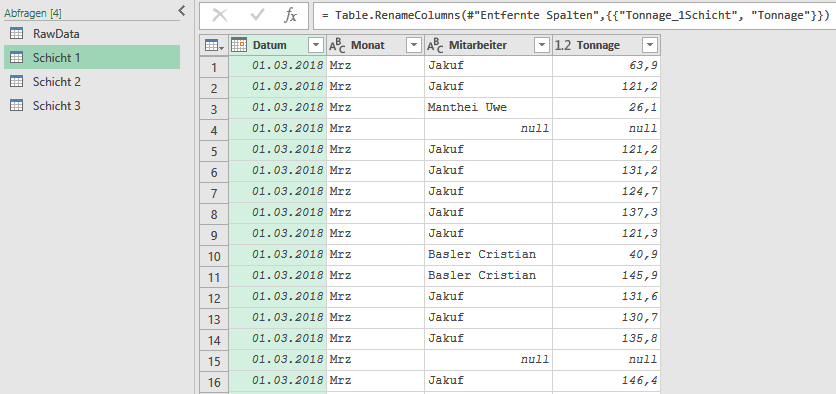Open table options icon in header corner
836x394 pixels.
pyautogui.click(x=214, y=46)
